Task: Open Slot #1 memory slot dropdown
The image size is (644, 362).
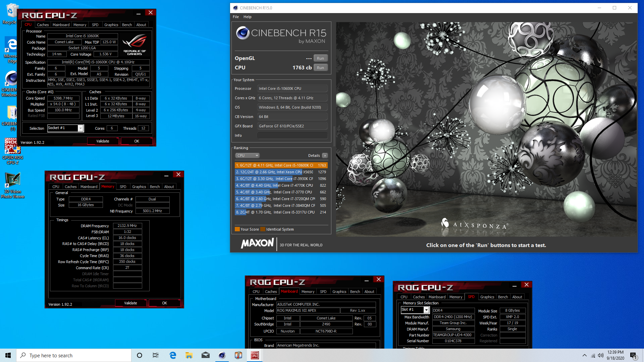Action: (x=415, y=310)
